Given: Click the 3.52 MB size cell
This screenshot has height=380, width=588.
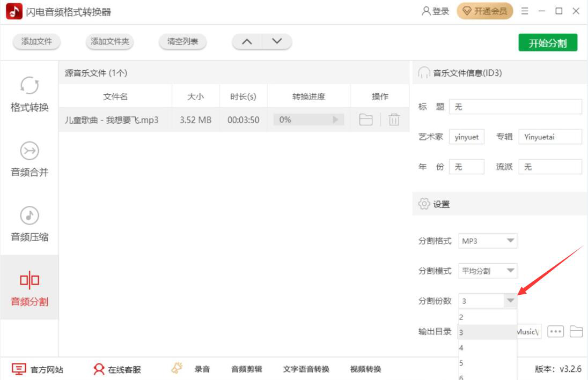Looking at the screenshot, I should pos(195,120).
